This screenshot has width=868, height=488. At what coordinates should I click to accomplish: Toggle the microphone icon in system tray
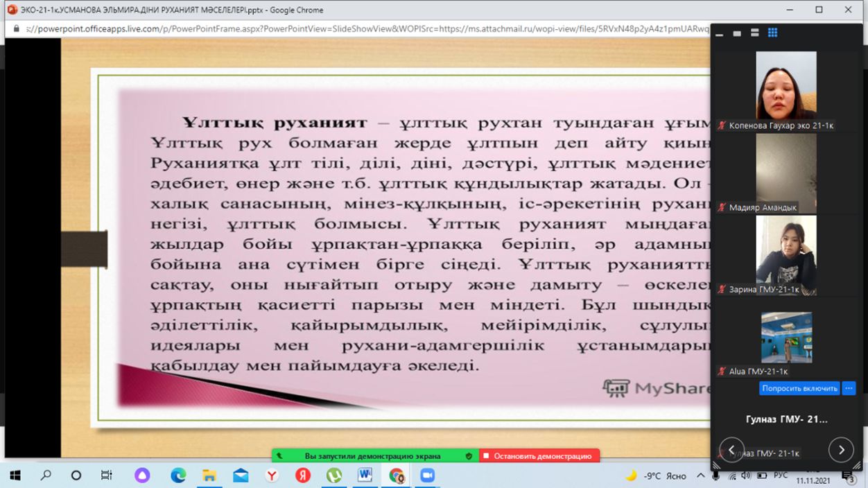coord(715,476)
